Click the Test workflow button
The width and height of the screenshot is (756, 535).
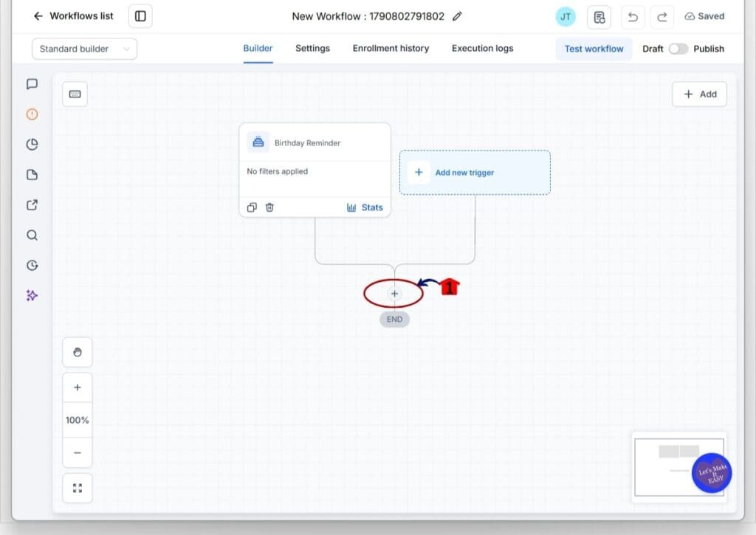(x=594, y=49)
